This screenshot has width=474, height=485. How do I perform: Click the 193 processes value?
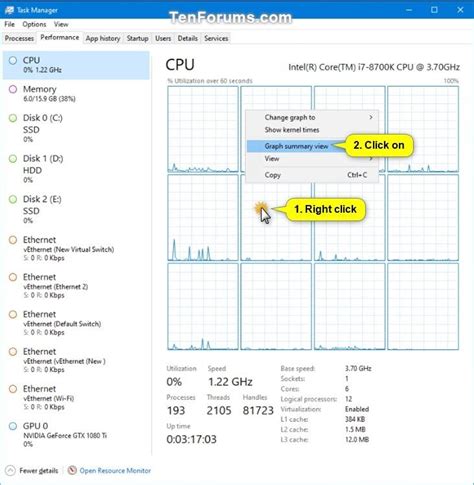click(x=176, y=410)
